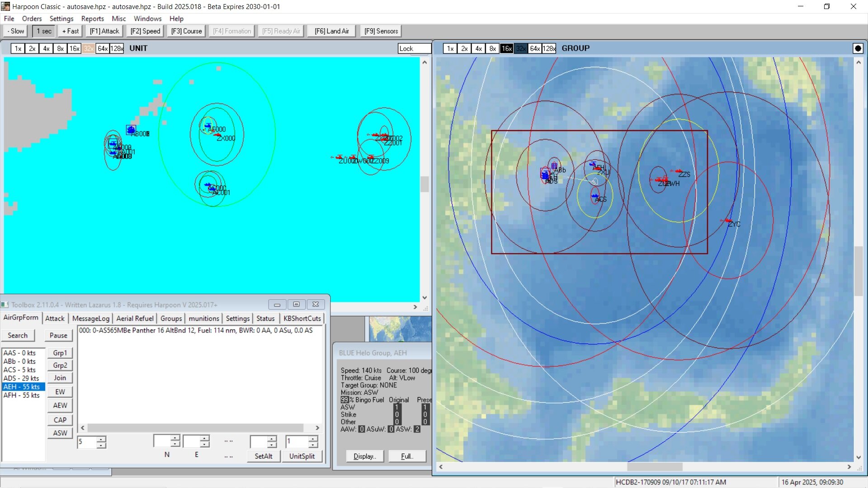Select AFH - 55 kts in group list
Viewport: 868px width, 488px height.
[x=21, y=395]
